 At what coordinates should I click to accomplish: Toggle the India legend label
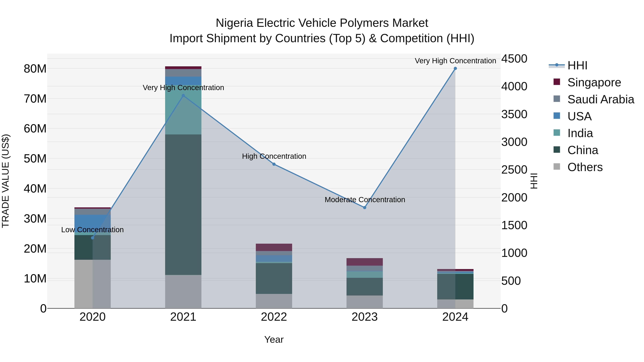(x=580, y=133)
